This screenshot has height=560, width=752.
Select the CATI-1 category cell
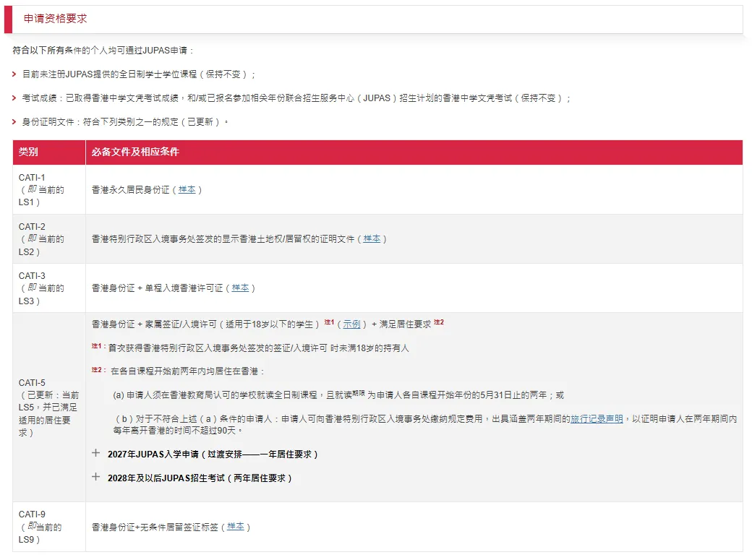click(x=48, y=189)
